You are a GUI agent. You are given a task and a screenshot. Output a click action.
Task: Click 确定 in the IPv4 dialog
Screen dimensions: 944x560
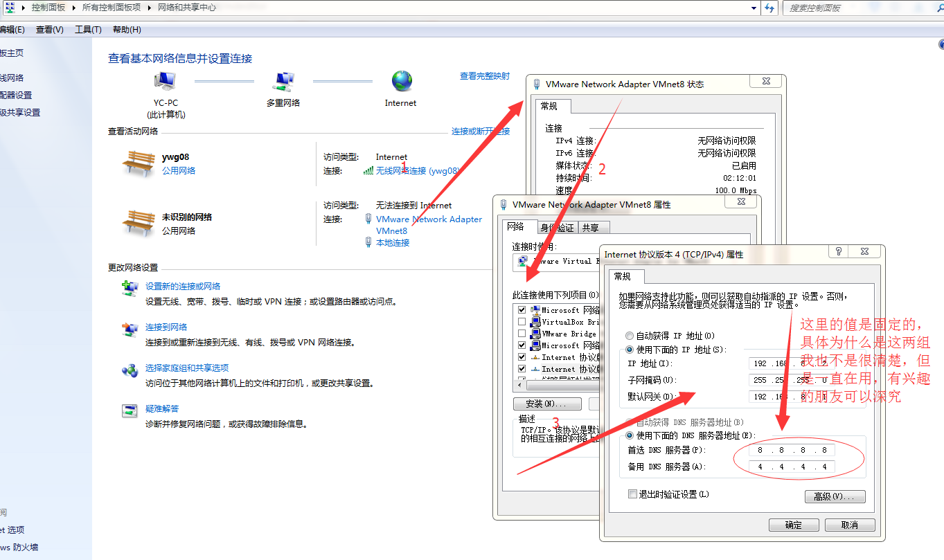coord(794,525)
